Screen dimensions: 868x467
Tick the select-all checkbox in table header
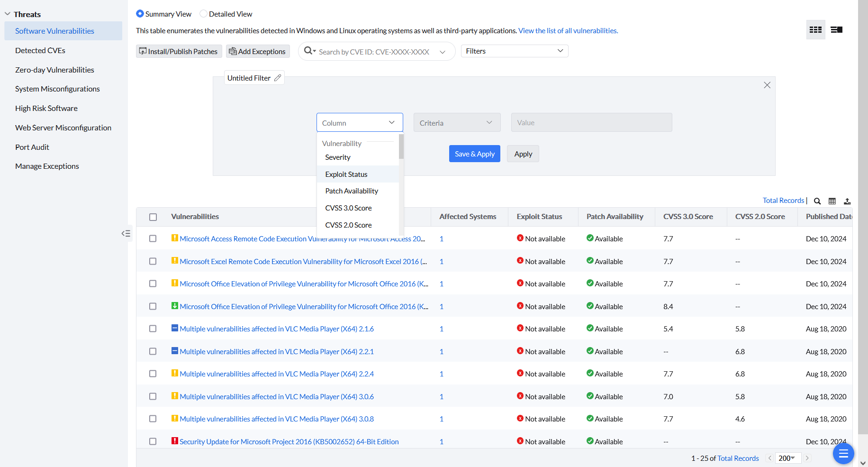coord(153,217)
